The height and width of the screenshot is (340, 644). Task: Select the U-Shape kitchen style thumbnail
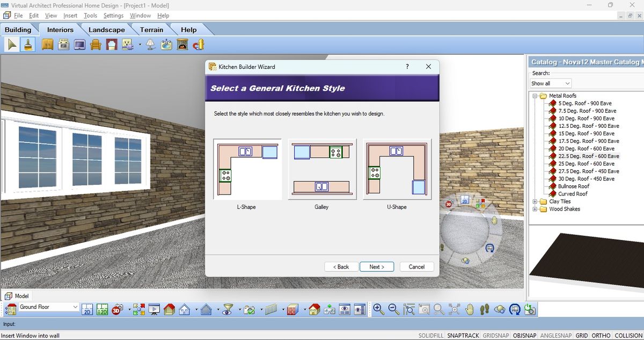pos(397,169)
